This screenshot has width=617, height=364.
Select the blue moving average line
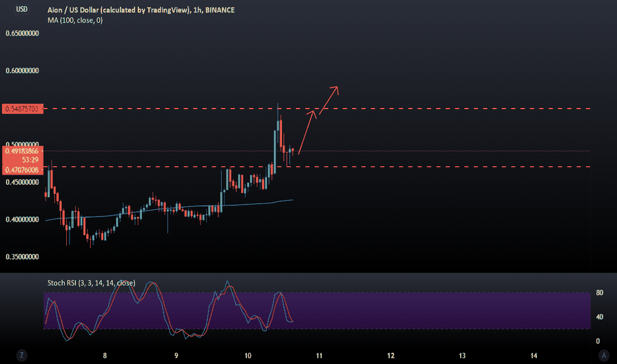pyautogui.click(x=169, y=208)
